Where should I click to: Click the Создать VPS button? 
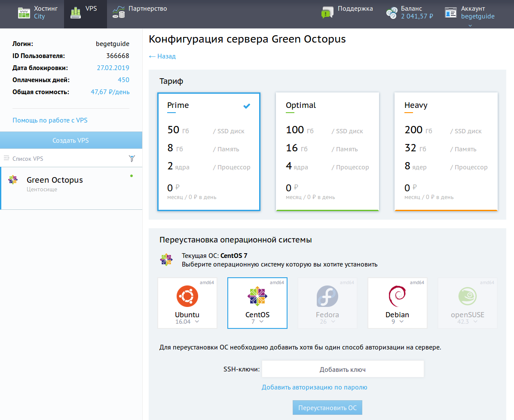point(71,140)
